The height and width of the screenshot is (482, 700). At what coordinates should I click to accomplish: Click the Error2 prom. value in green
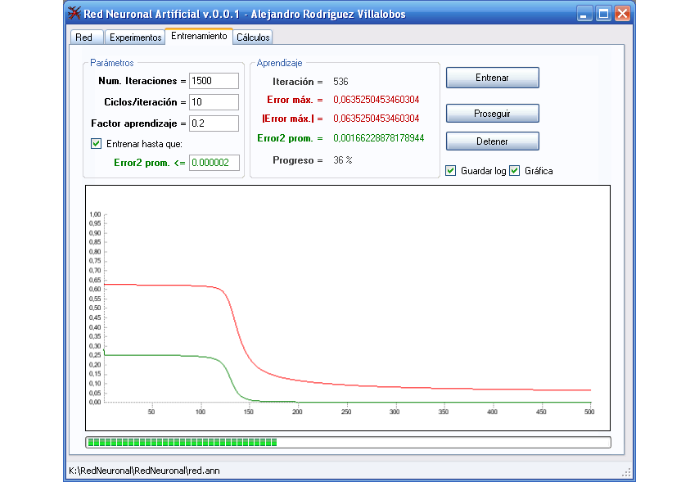coord(379,138)
